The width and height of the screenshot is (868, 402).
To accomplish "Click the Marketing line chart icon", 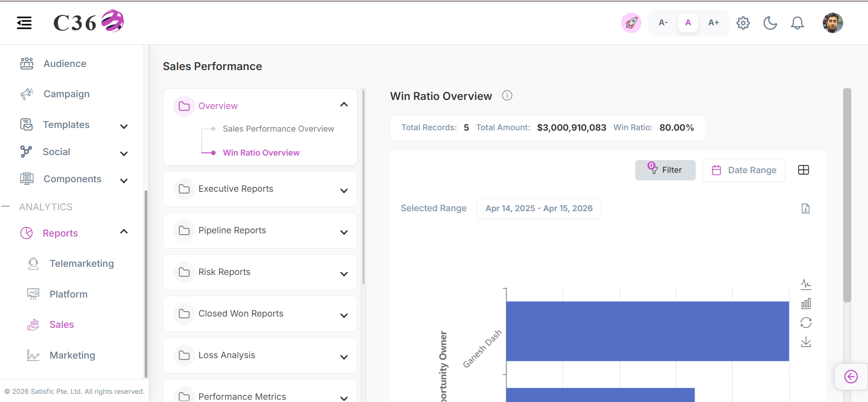I will (x=33, y=355).
